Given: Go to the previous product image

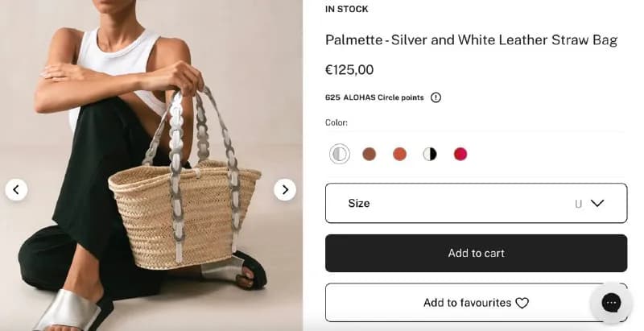Looking at the screenshot, I should pos(16,190).
